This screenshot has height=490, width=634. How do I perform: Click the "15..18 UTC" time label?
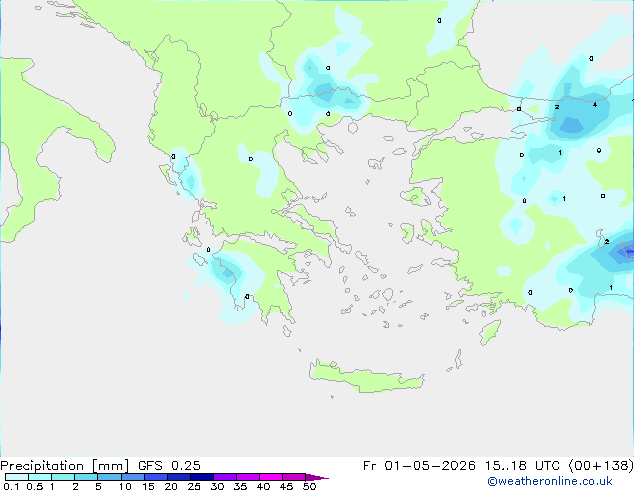pos(522,466)
